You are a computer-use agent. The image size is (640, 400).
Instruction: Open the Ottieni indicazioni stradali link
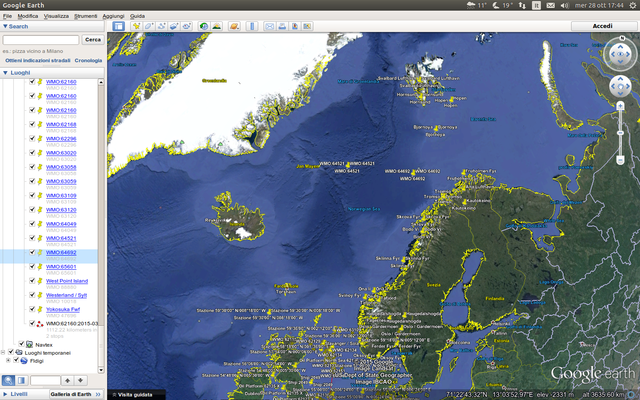[x=38, y=60]
